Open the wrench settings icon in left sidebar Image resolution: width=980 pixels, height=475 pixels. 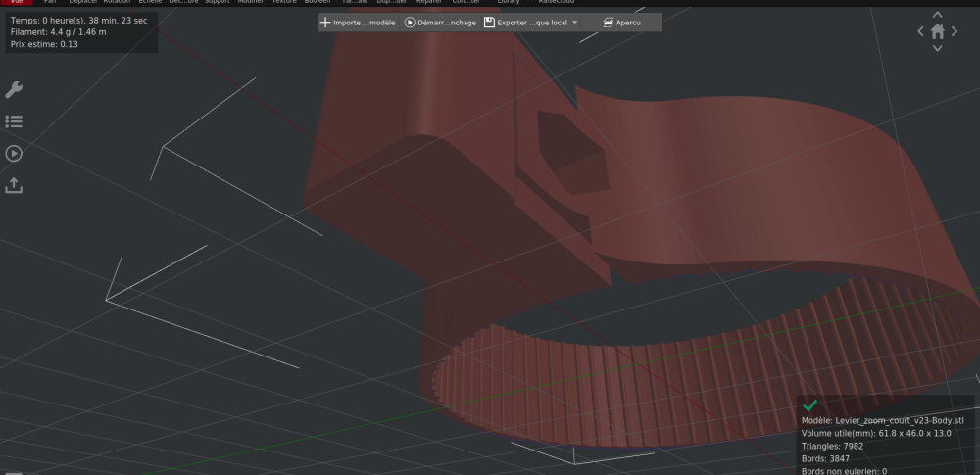(x=14, y=89)
